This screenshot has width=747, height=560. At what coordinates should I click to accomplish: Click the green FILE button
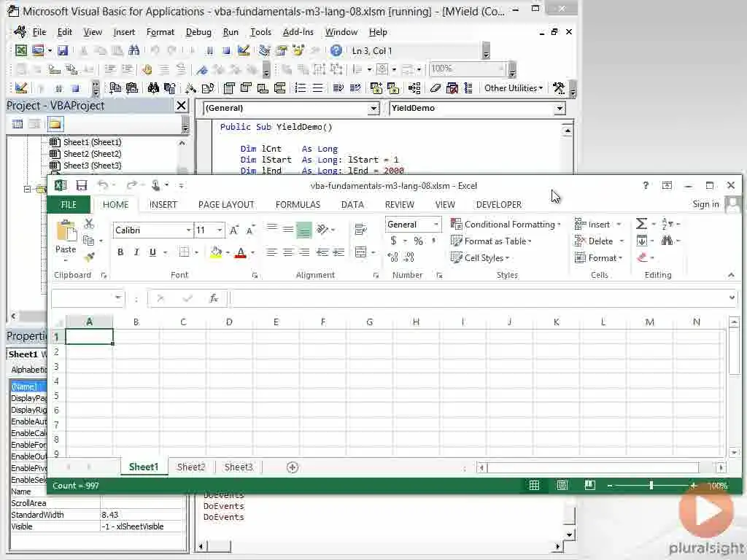click(x=69, y=205)
